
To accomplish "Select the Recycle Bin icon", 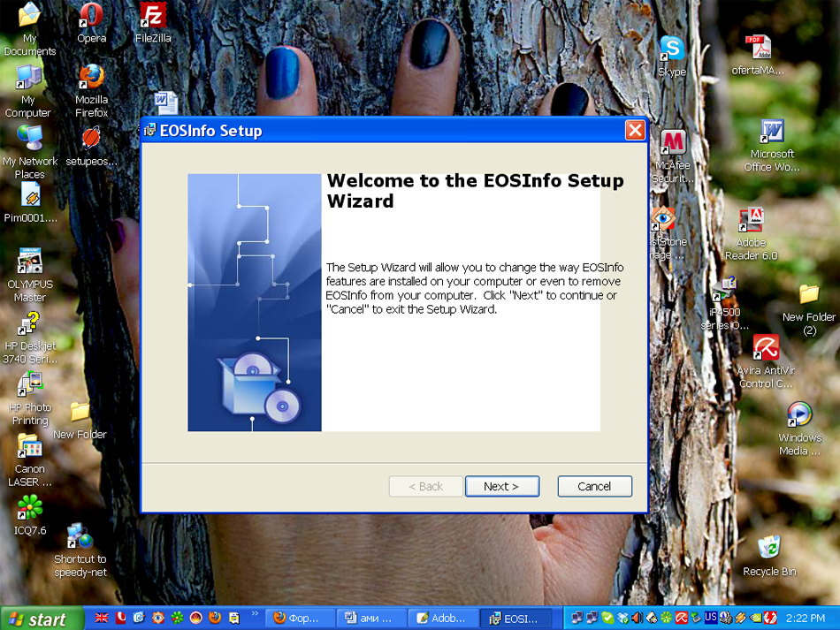I will point(769,550).
